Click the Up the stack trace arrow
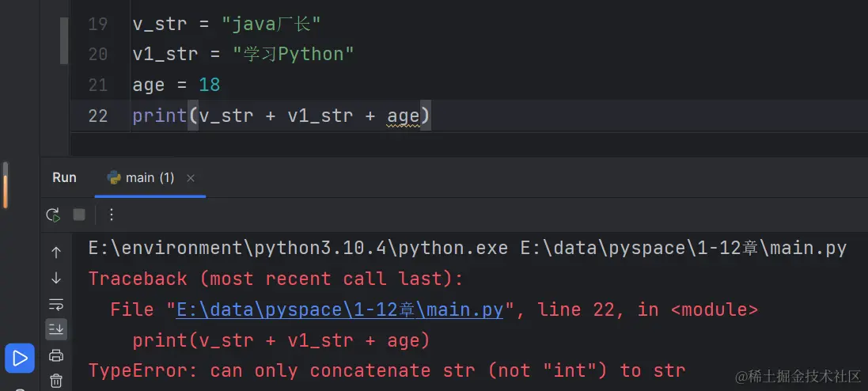This screenshot has width=868, height=391. (56, 252)
